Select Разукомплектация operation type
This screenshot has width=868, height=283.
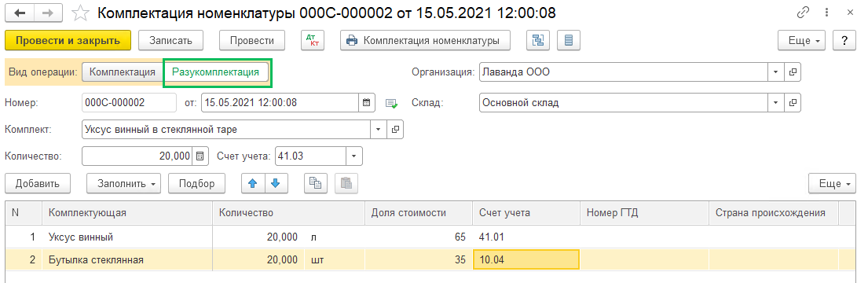pos(216,72)
